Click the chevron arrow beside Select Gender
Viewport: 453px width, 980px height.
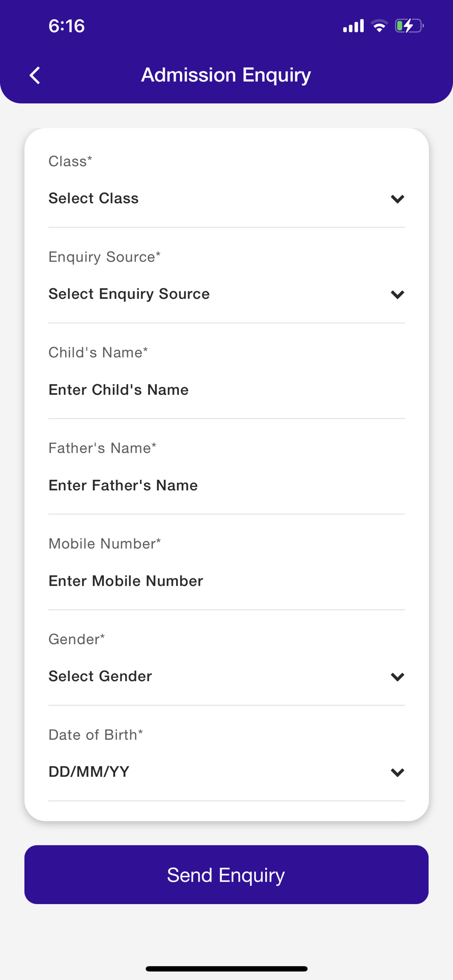point(397,677)
